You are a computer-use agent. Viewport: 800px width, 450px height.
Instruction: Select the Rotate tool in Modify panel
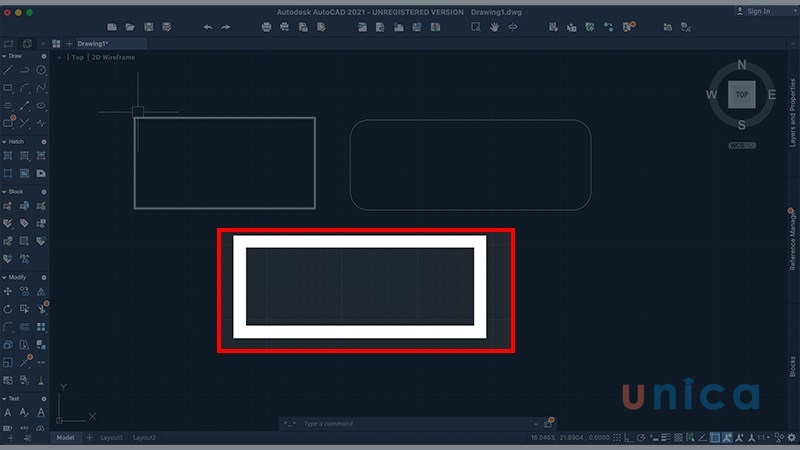click(8, 309)
